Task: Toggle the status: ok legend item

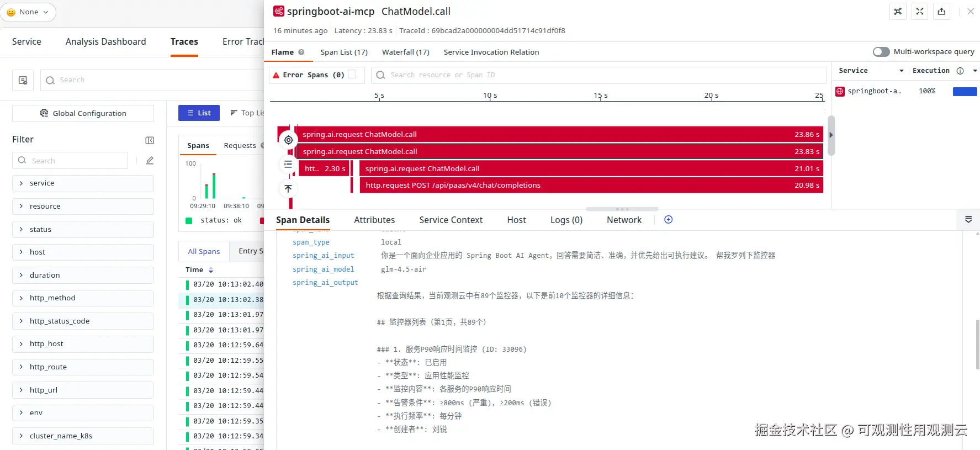Action: pyautogui.click(x=214, y=220)
